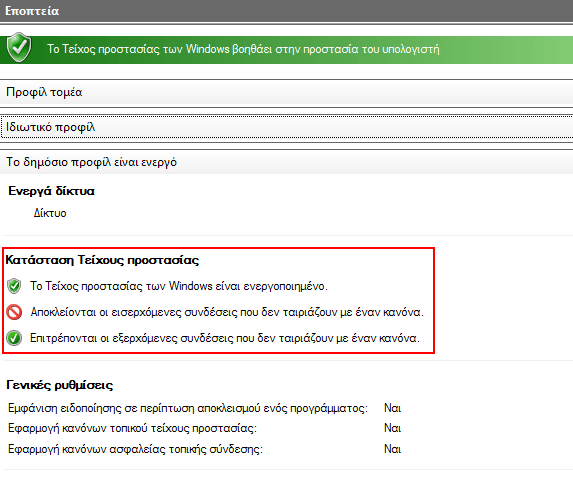Collapse the Το δημόσιο προφίλ είναι ενεργό section
The height and width of the screenshot is (479, 573).
(x=286, y=162)
